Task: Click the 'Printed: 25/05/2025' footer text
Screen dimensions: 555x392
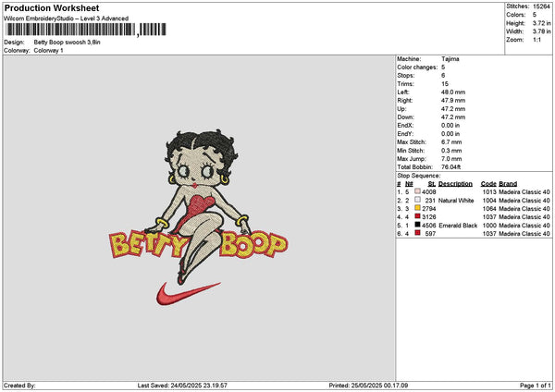Action: pos(368,386)
